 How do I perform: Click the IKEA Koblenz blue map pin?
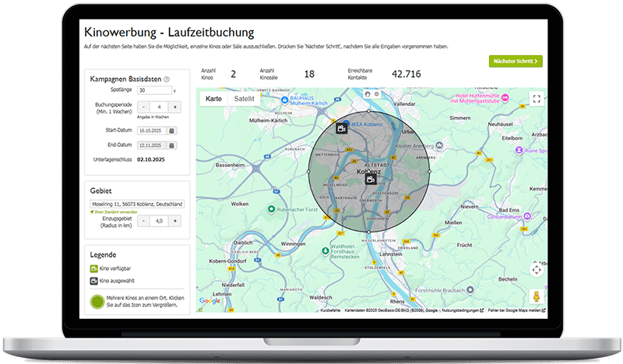pyautogui.click(x=346, y=124)
